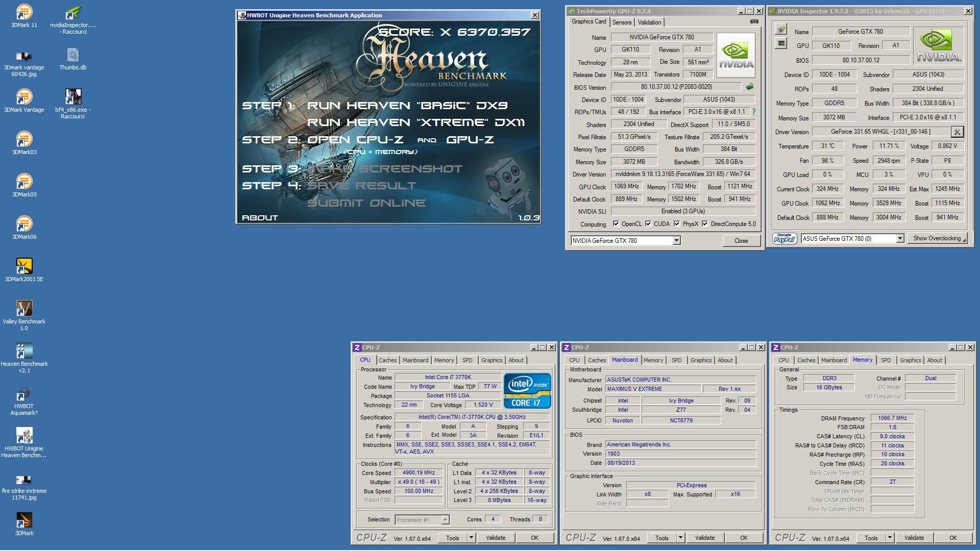980x551 pixels.
Task: Launch the 3DMark06 desktop icon
Action: click(x=24, y=227)
